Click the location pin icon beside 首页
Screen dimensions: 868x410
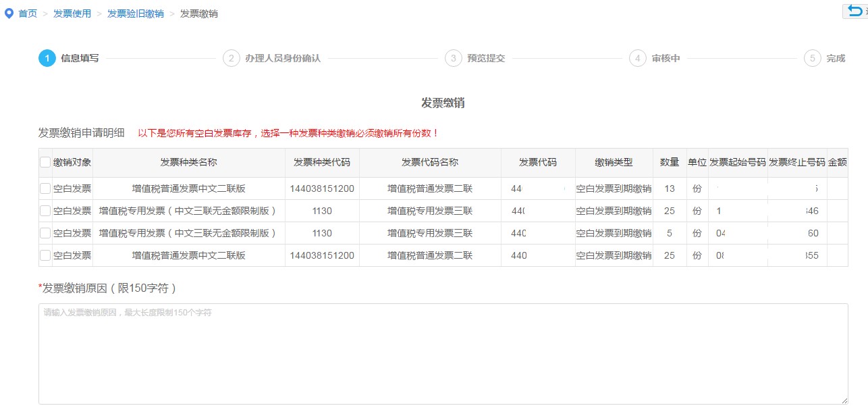9,12
